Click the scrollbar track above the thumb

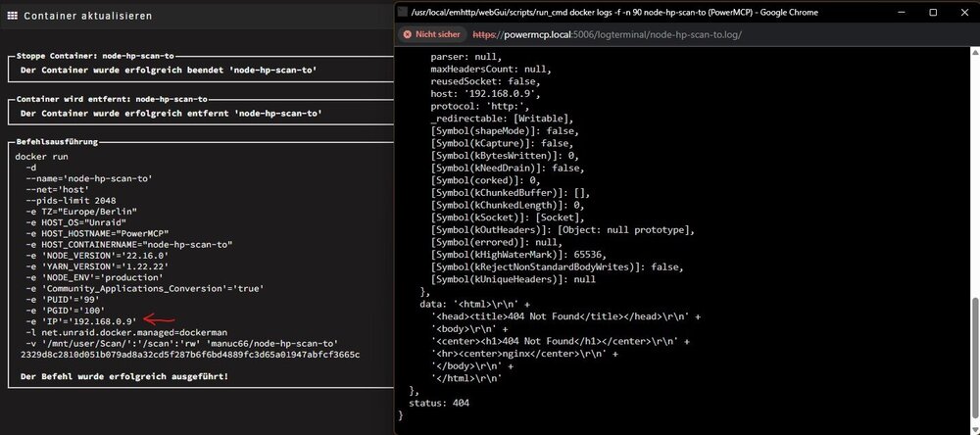click(976, 175)
